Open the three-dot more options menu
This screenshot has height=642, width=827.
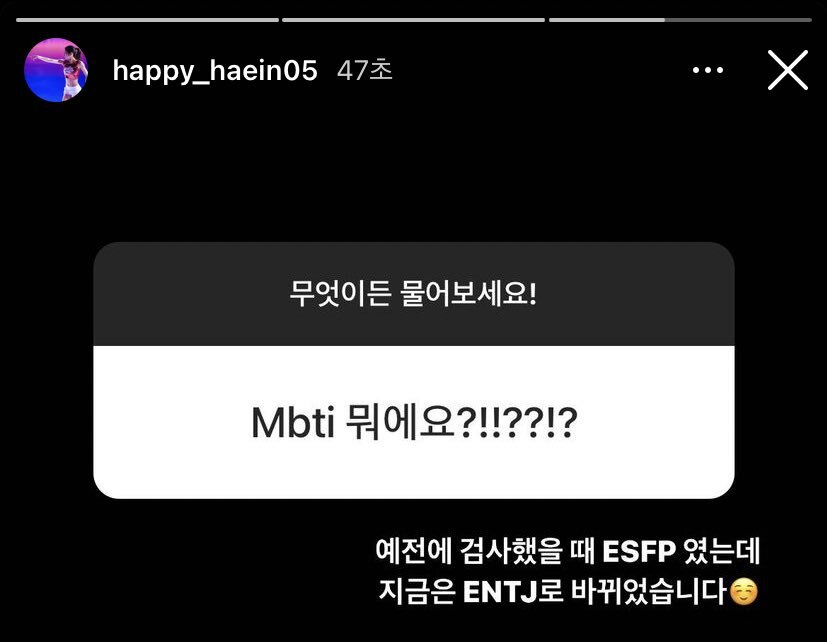tap(708, 70)
